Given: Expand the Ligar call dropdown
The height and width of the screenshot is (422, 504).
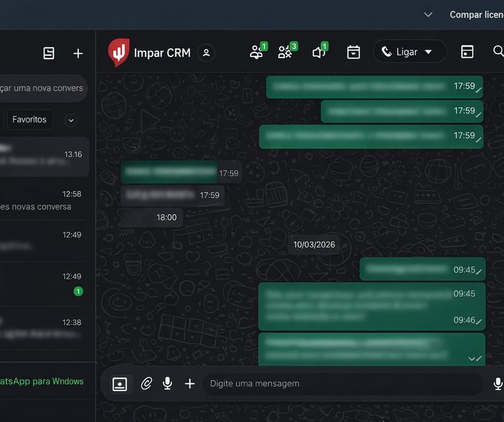Looking at the screenshot, I should (428, 52).
